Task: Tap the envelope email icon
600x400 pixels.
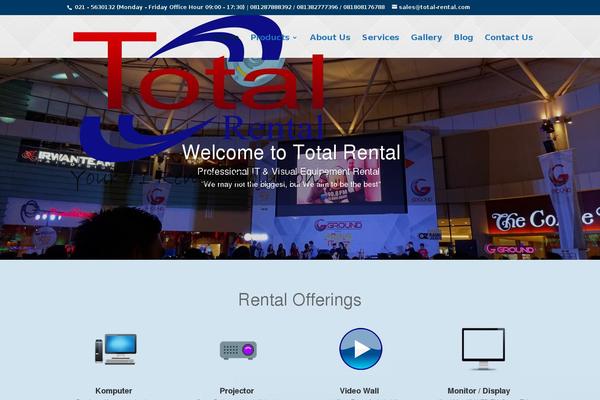Action: click(x=394, y=7)
